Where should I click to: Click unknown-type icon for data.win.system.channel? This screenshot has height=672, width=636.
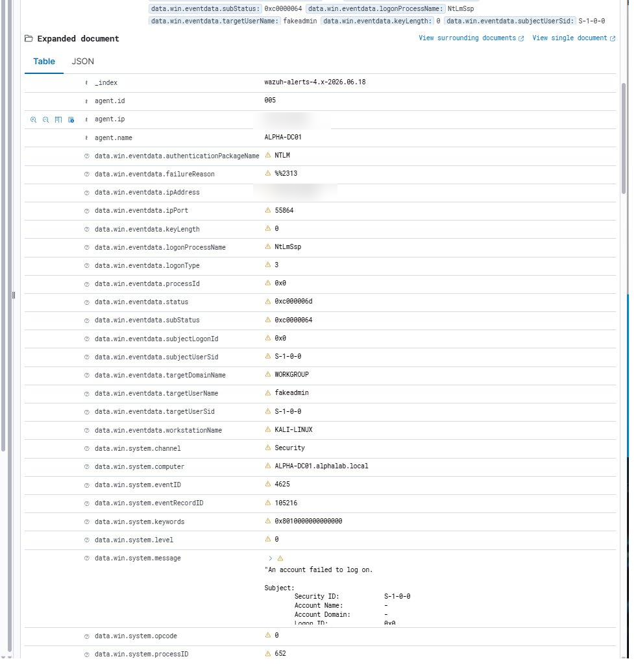(x=86, y=449)
